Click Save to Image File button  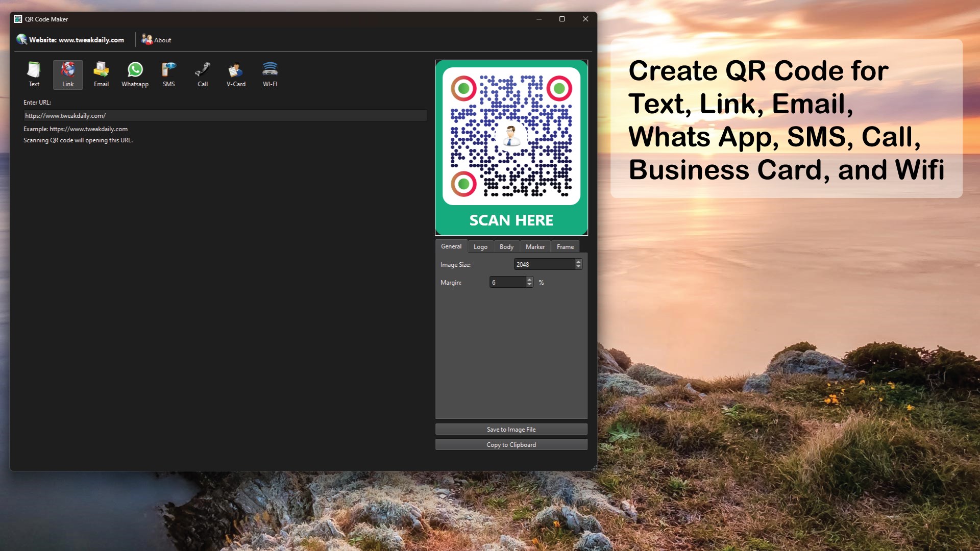point(511,430)
